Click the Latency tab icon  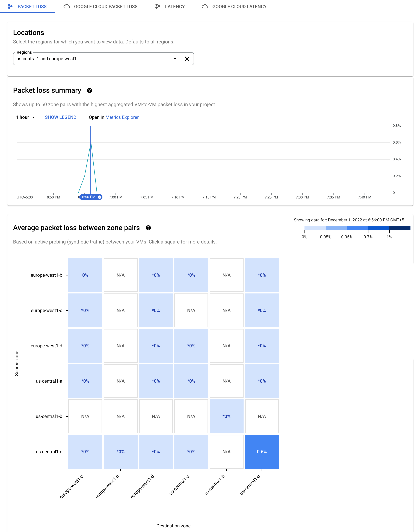158,6
